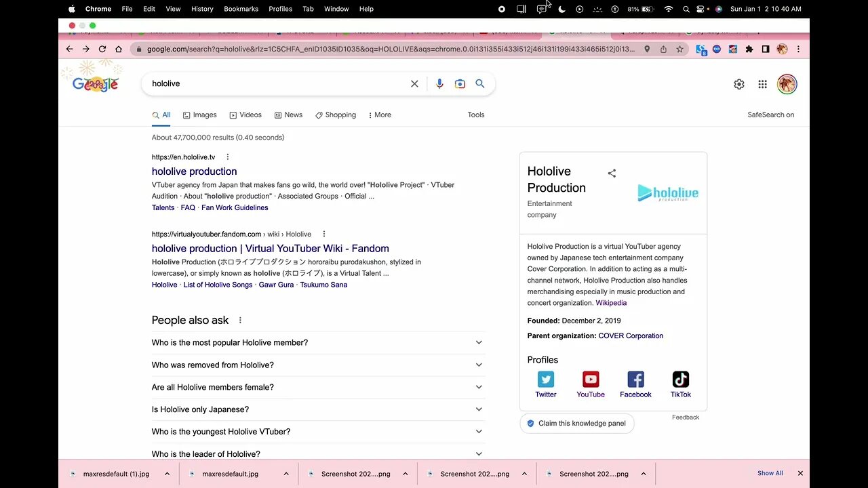The image size is (868, 488).
Task: Open People also ask options menu
Action: click(x=240, y=320)
